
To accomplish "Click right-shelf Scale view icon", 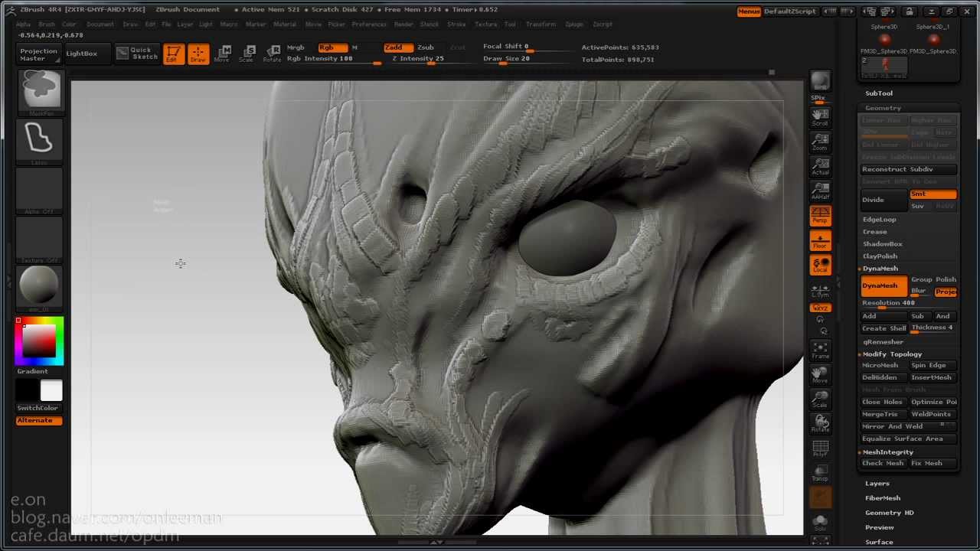I will click(x=819, y=399).
